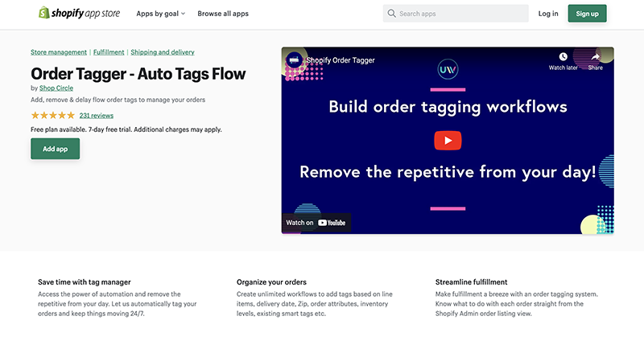This screenshot has height=349, width=644.
Task: Click the video channel avatar icon
Action: pos(295,60)
